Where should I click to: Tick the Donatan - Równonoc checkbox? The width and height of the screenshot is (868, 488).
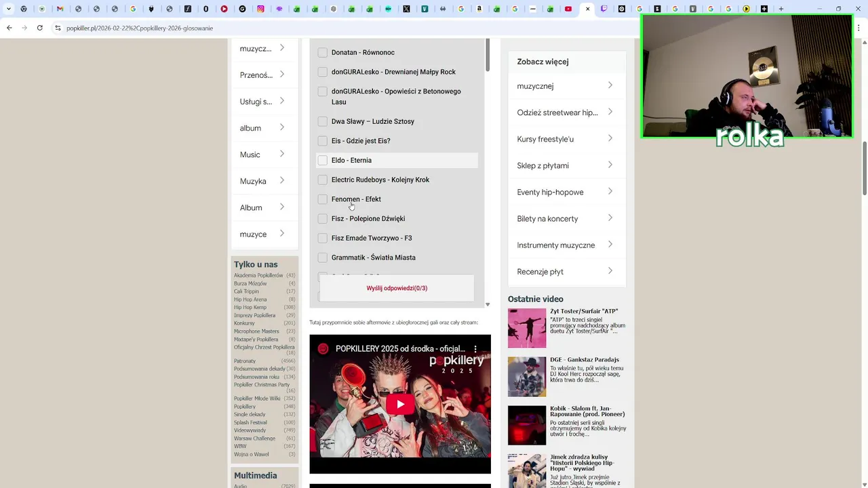point(323,52)
